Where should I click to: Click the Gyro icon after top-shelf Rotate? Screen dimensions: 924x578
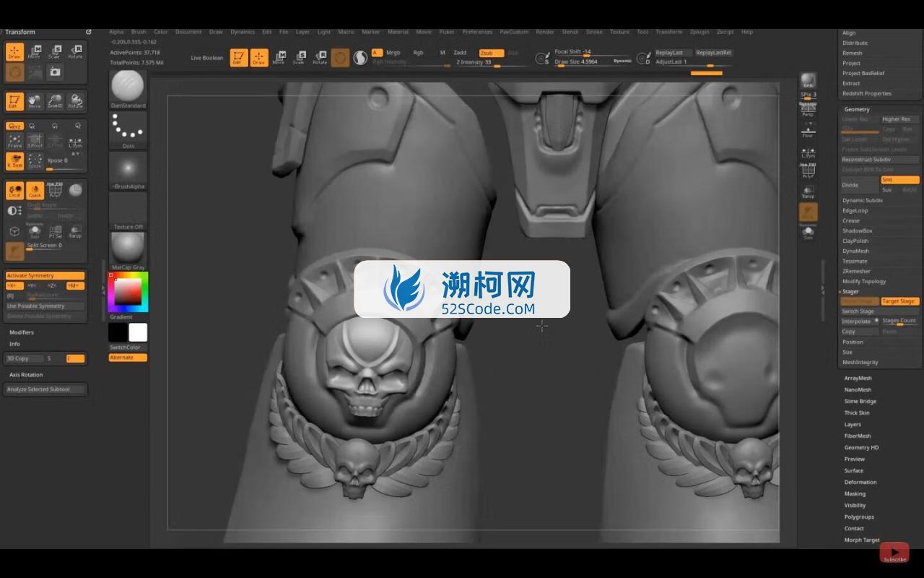[x=340, y=58]
